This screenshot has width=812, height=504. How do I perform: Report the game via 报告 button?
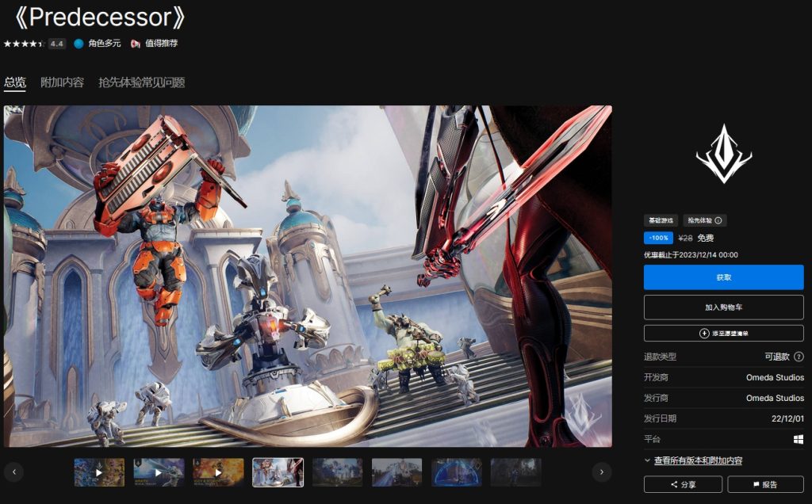[764, 484]
